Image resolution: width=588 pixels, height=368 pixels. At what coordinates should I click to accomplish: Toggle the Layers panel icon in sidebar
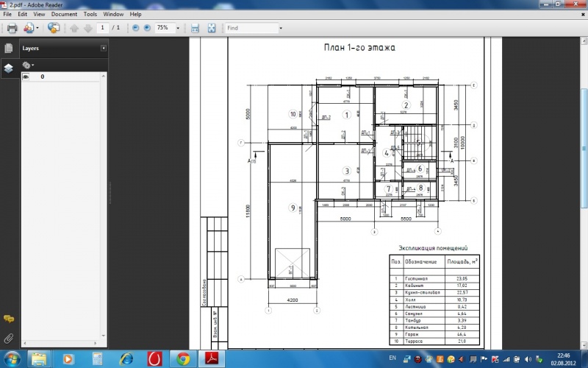point(9,68)
